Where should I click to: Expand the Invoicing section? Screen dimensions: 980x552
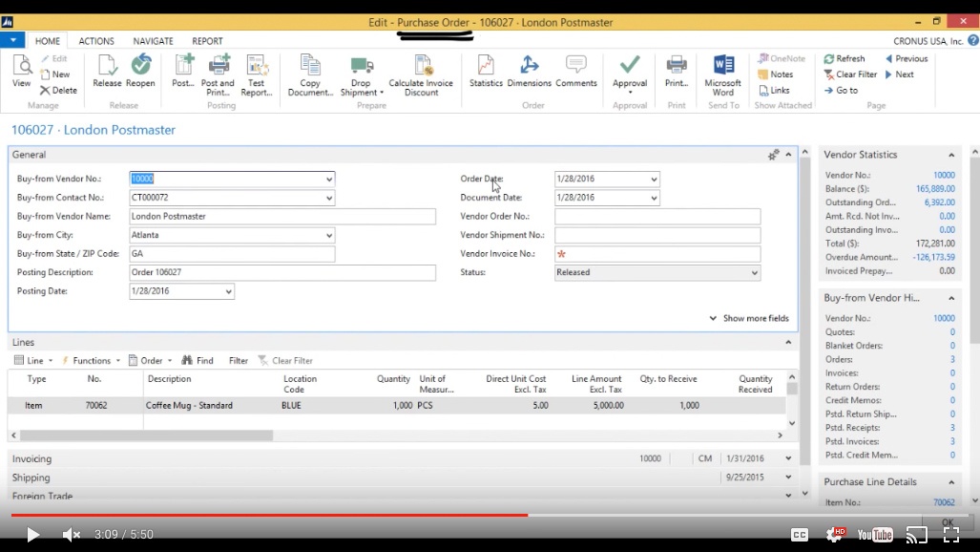point(789,458)
